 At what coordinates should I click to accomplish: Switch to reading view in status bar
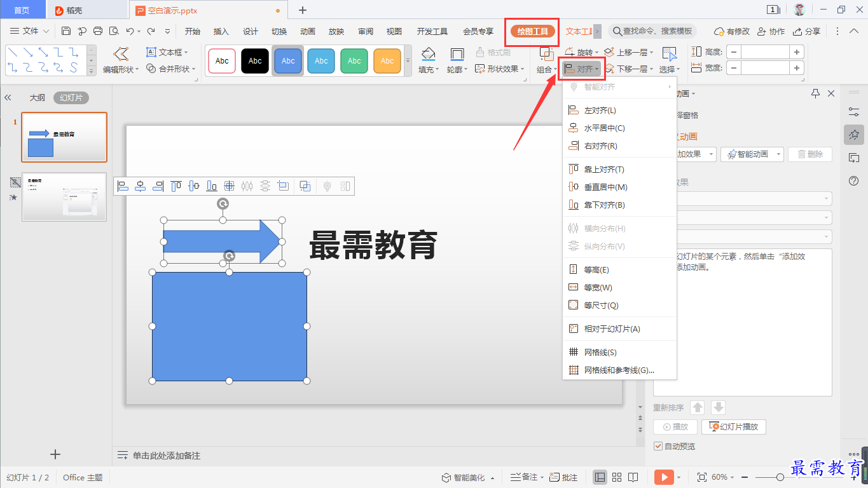[x=633, y=477]
